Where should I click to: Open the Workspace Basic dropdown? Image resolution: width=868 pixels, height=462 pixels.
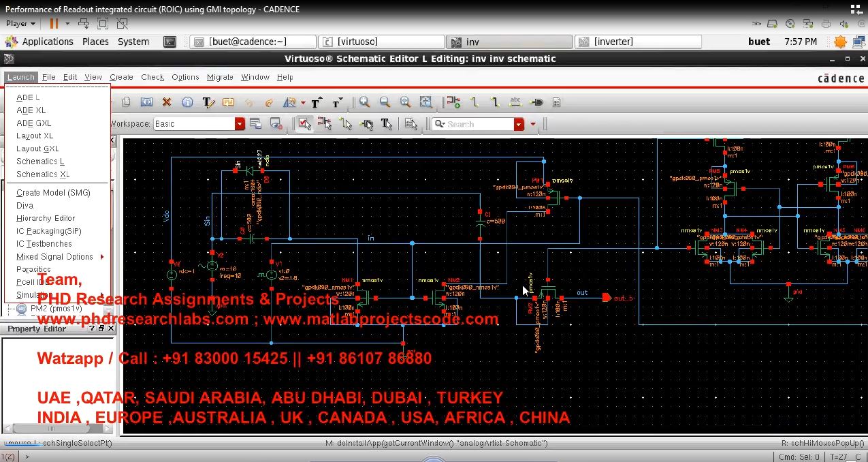click(240, 124)
